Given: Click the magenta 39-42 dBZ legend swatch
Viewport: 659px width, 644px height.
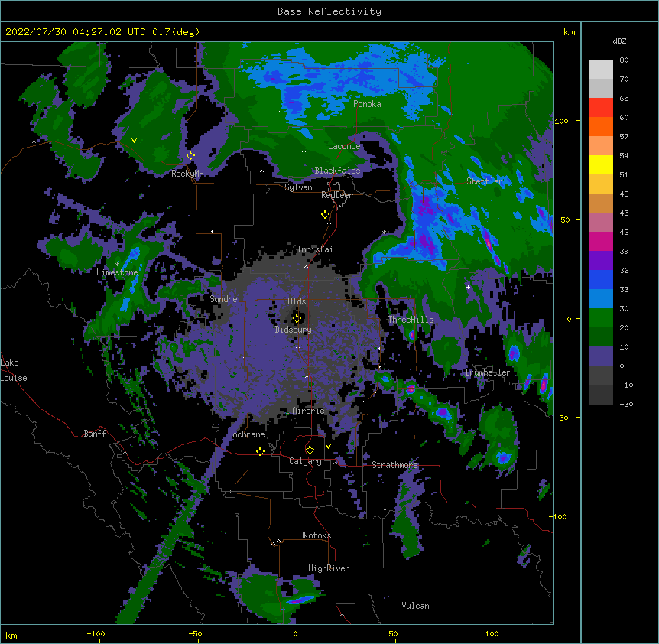Looking at the screenshot, I should point(601,241).
